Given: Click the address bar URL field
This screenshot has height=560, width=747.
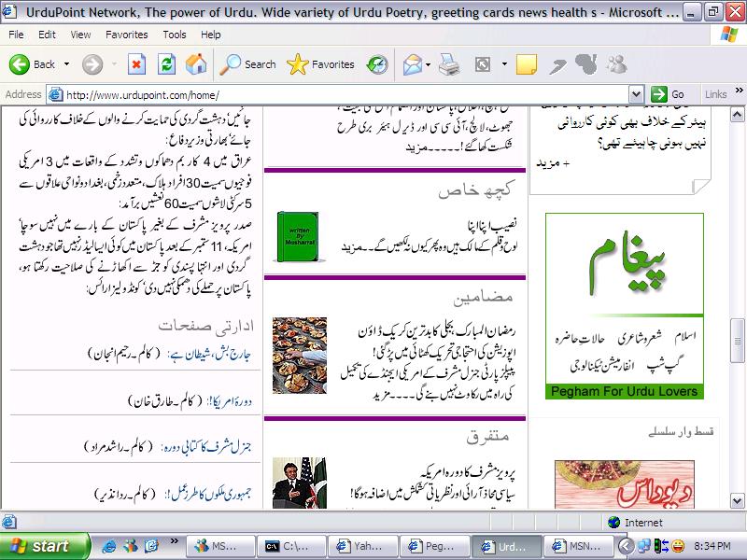Looking at the screenshot, I should pos(345,95).
